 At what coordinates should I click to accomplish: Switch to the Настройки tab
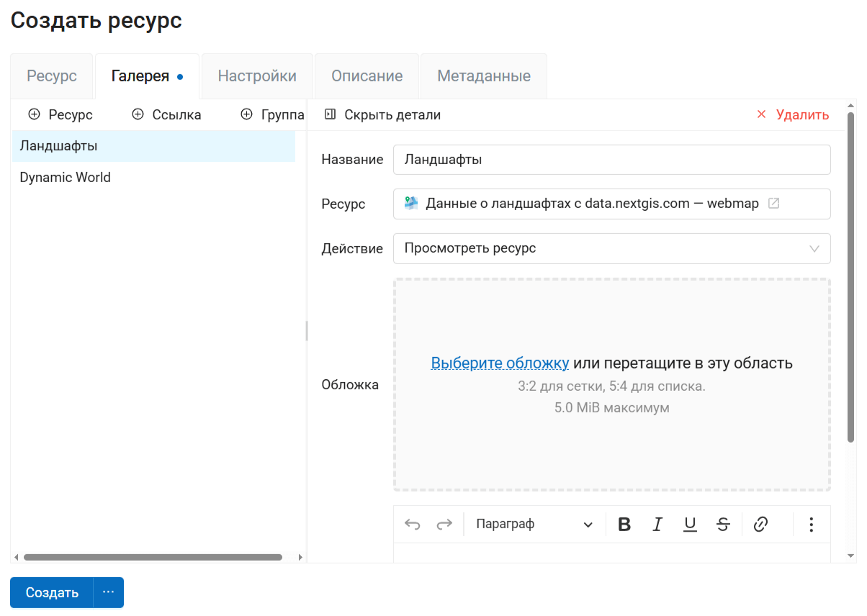pyautogui.click(x=257, y=76)
